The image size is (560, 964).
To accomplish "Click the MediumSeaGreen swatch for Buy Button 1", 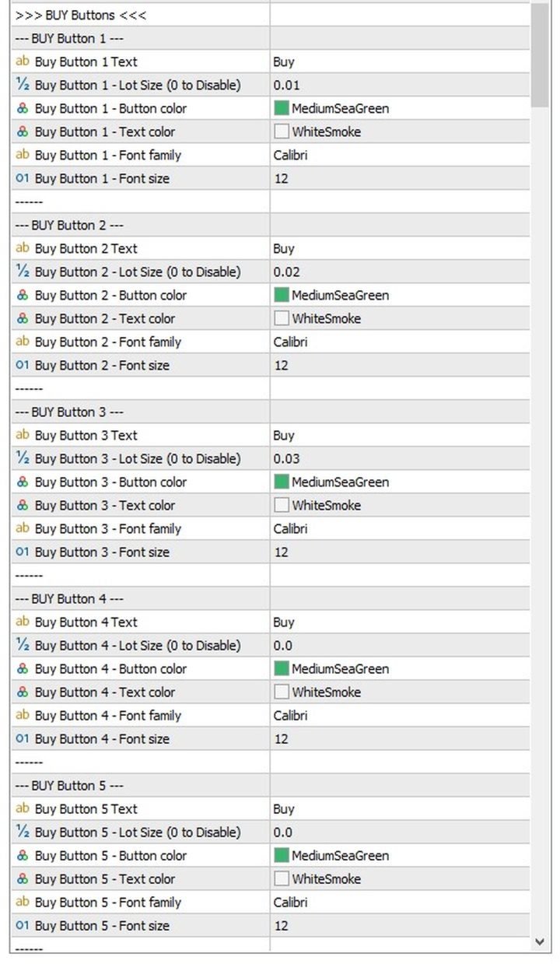I will click(281, 108).
